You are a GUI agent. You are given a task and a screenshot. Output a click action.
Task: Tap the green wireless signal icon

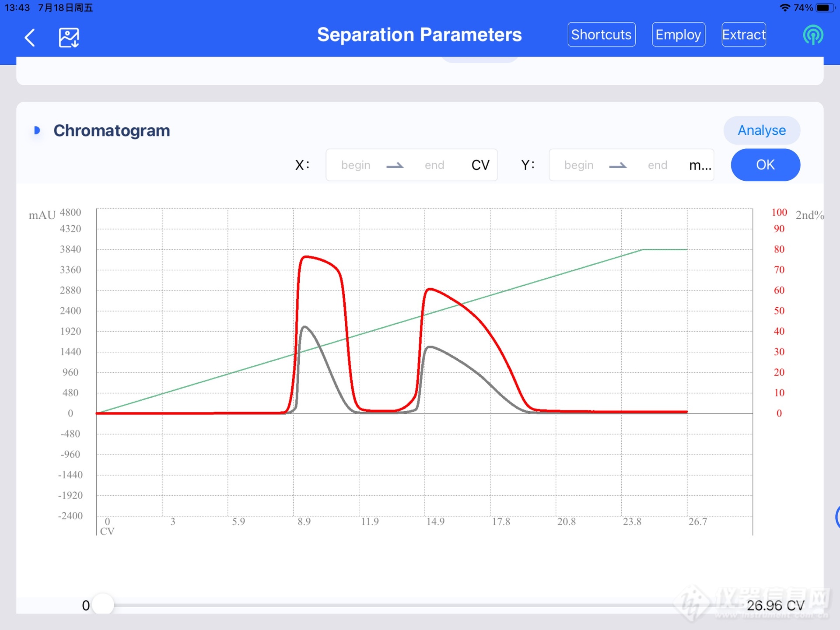812,35
